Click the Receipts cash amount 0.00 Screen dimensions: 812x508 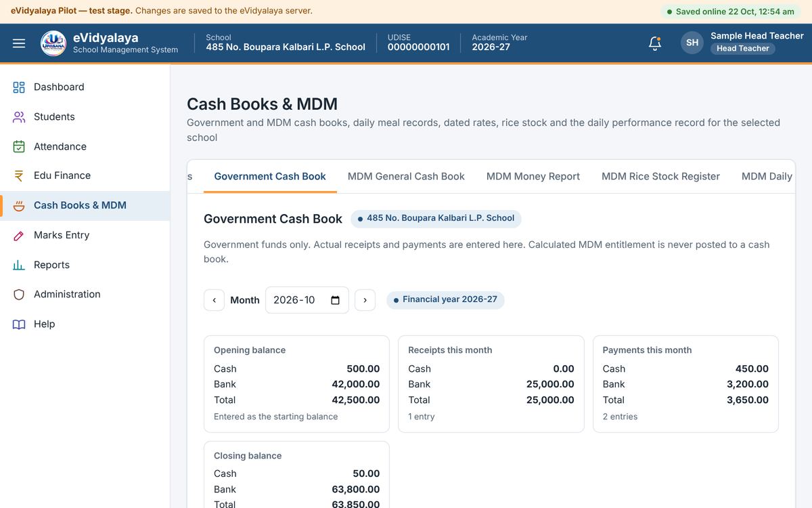[564, 369]
